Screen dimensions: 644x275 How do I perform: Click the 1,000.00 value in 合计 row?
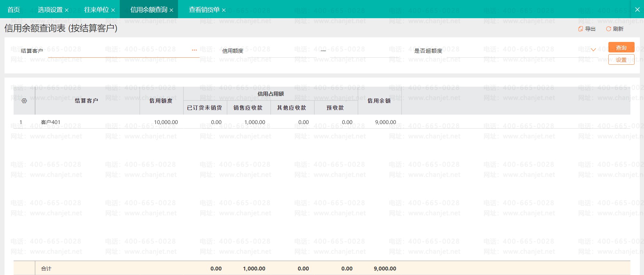[254, 268]
